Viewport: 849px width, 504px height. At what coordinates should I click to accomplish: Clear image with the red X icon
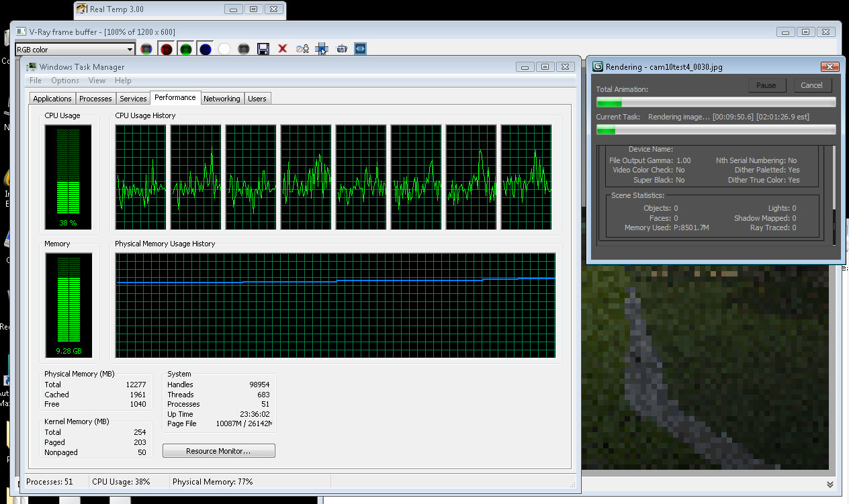point(283,49)
